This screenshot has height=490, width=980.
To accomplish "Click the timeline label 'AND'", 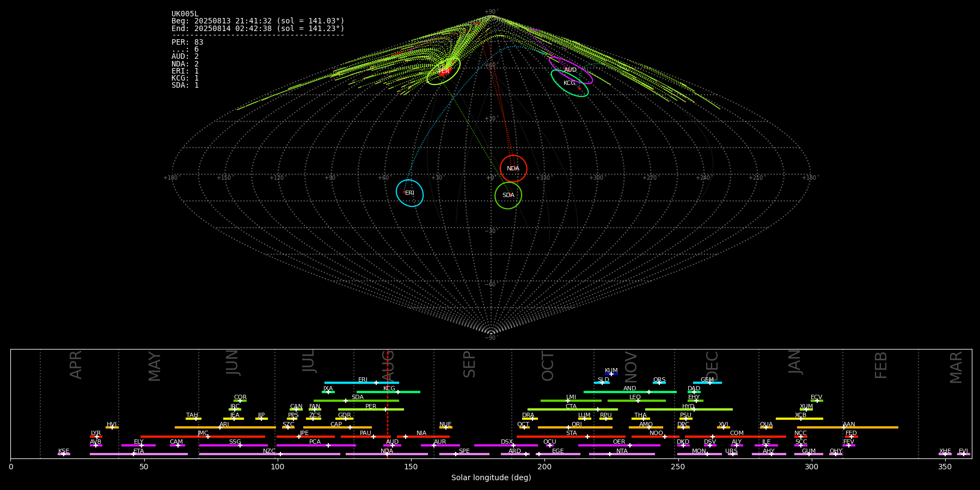I will [630, 389].
